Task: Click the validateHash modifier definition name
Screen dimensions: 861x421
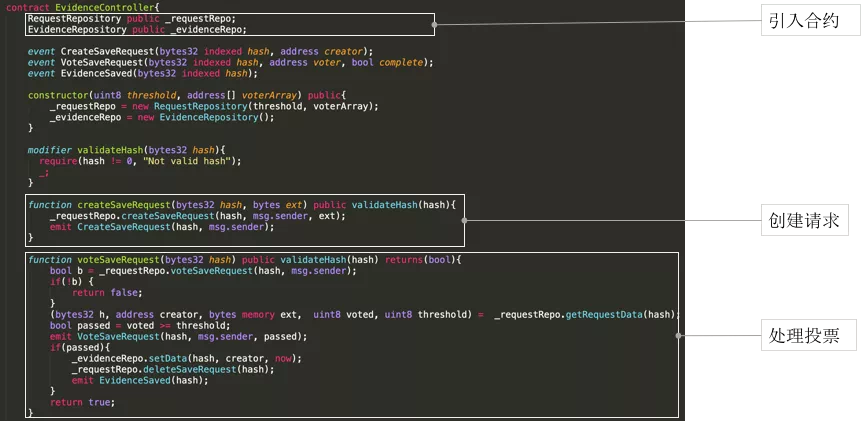Action: [110, 150]
